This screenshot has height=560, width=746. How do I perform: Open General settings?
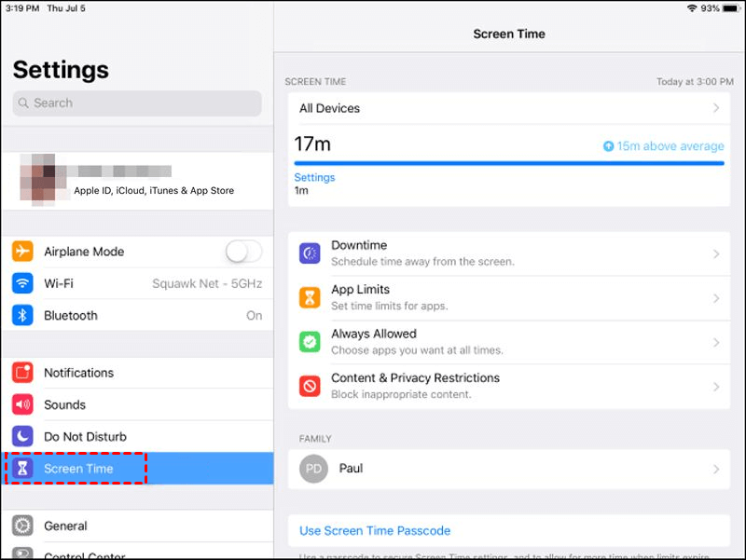[x=137, y=526]
